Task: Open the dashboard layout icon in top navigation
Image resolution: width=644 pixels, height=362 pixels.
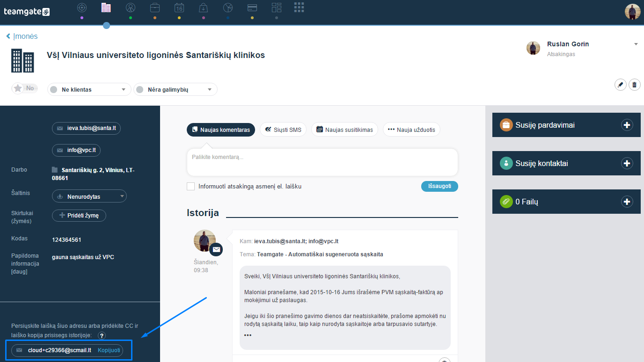Action: pos(277,7)
